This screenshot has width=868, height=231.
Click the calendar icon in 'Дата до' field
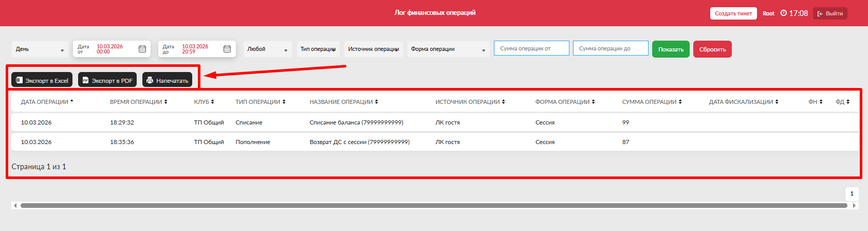click(227, 49)
